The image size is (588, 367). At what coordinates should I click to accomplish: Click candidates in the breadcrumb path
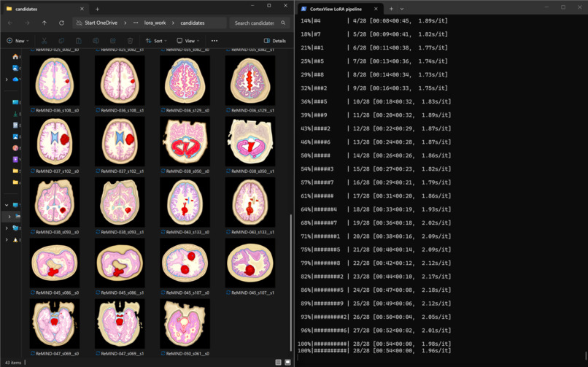(193, 23)
